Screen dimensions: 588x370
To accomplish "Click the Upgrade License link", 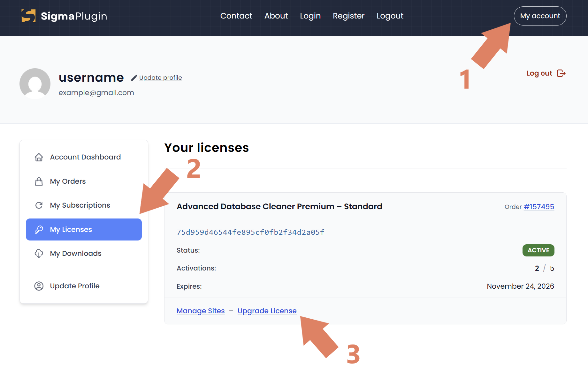I will pyautogui.click(x=267, y=311).
